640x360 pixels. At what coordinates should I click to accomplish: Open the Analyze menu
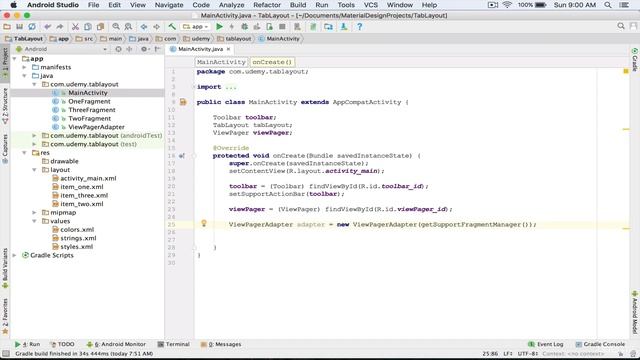pos(231,5)
